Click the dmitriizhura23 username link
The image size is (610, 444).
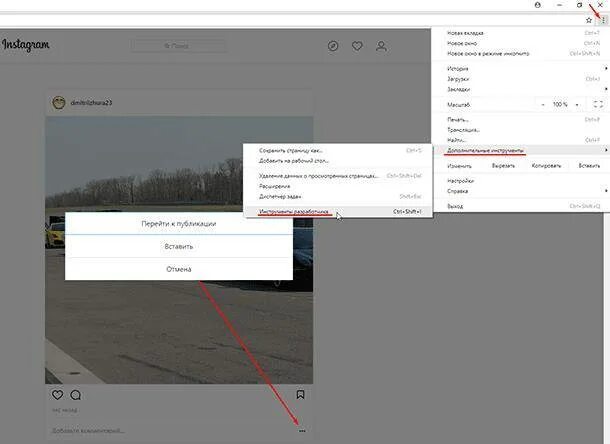[91, 103]
